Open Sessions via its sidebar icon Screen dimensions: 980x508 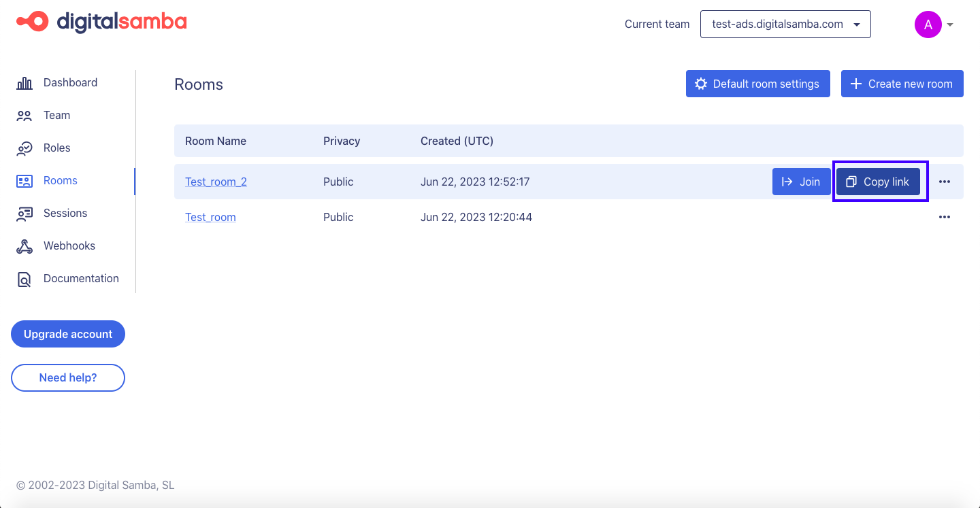pyautogui.click(x=24, y=213)
